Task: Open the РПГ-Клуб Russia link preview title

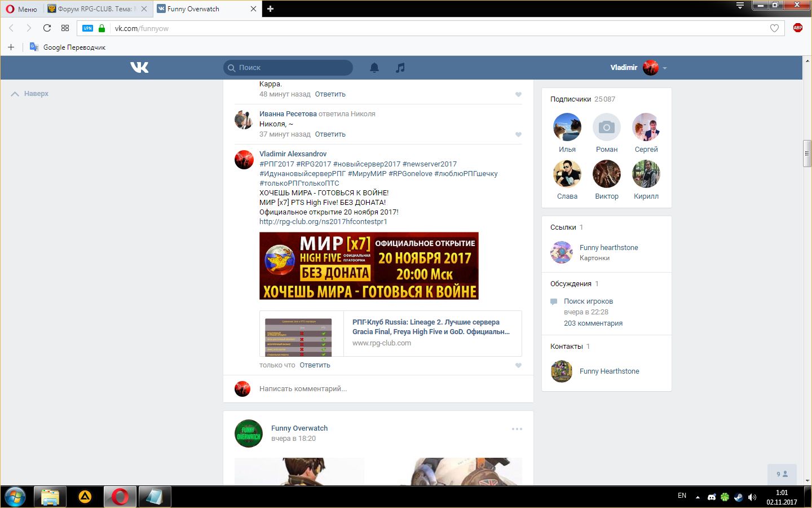Action: click(x=431, y=327)
